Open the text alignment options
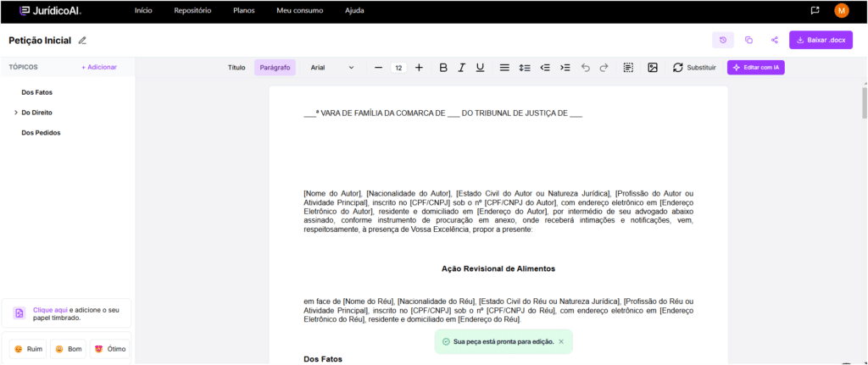 tap(504, 68)
